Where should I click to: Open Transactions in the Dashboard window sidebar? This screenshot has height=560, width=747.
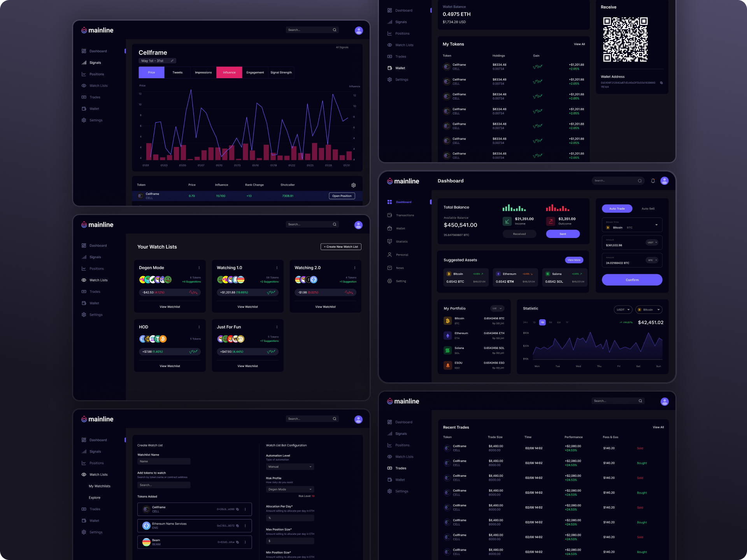click(x=405, y=215)
